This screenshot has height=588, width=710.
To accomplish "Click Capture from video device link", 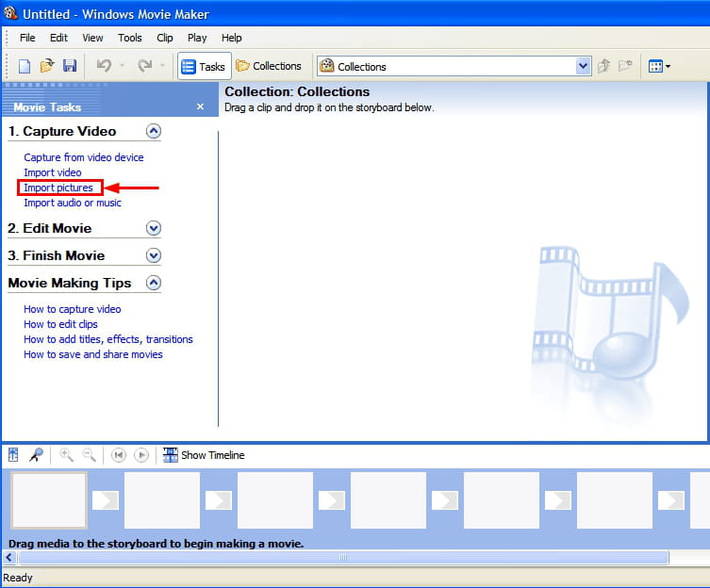I will pos(84,157).
